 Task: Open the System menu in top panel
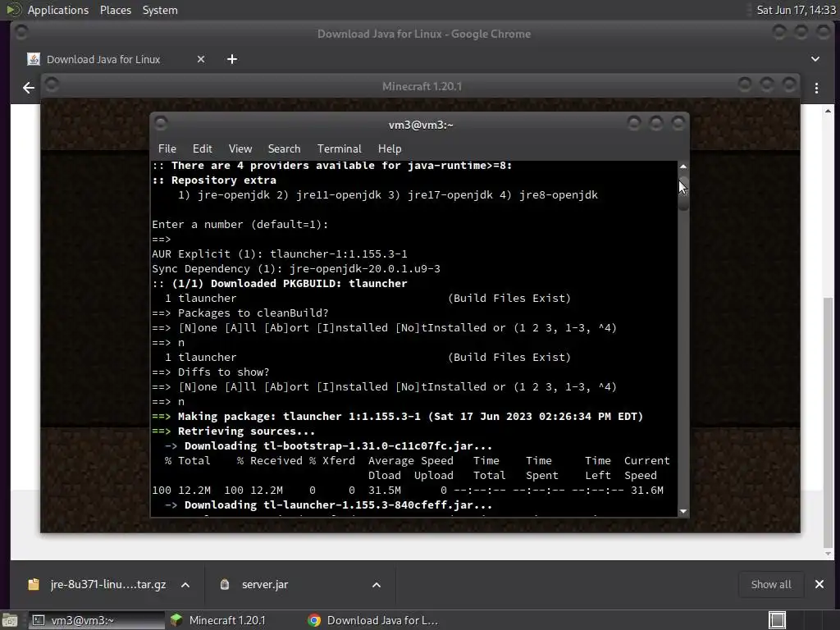[x=160, y=10]
